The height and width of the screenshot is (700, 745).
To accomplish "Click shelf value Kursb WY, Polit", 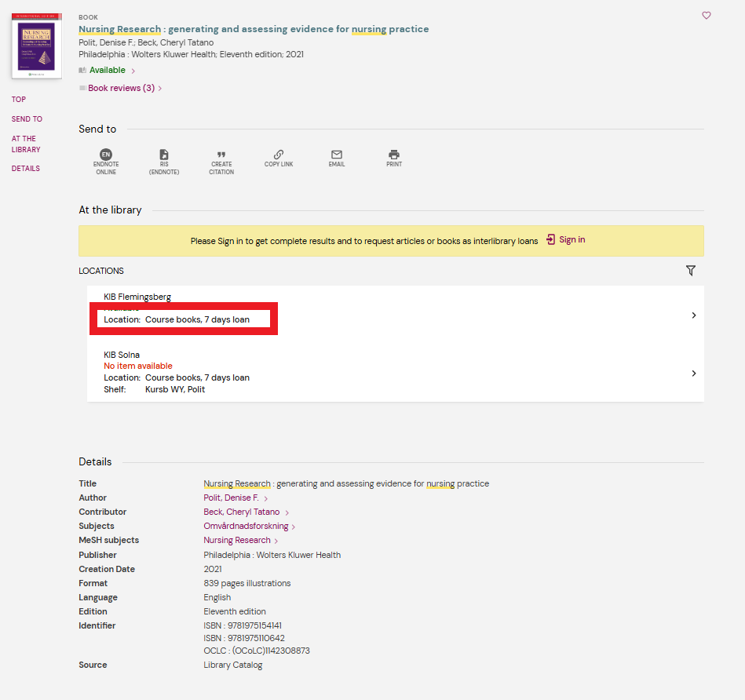I will pos(175,389).
